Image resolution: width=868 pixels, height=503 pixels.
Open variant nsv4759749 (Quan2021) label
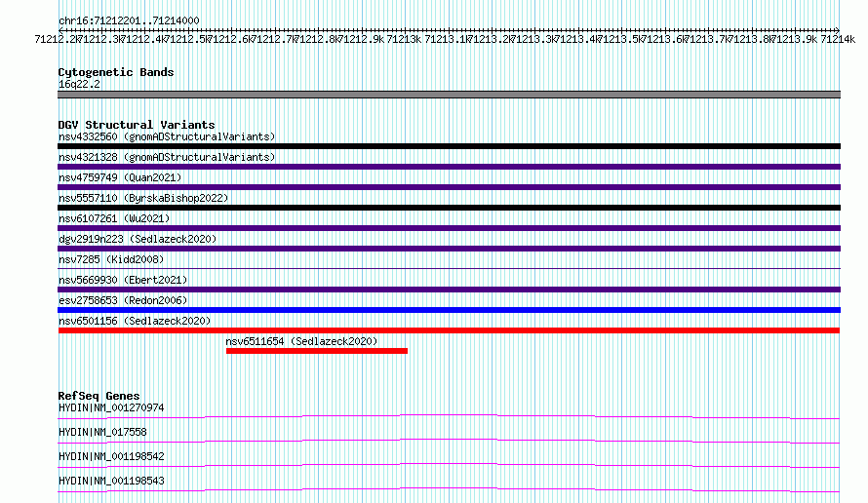click(120, 177)
